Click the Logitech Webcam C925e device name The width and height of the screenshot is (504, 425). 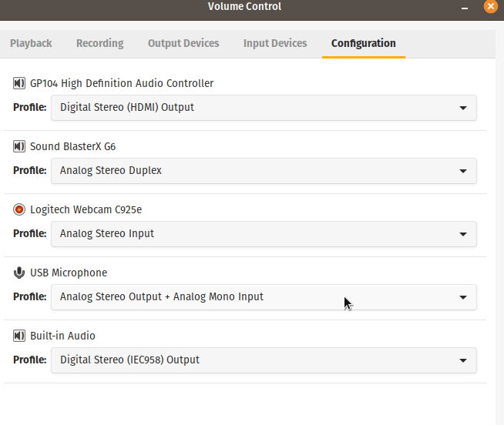[x=86, y=209]
